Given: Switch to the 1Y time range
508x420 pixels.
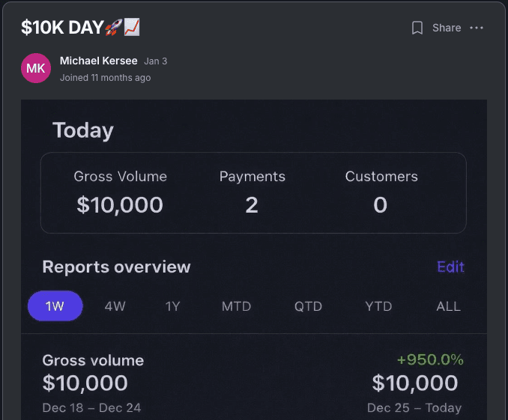Looking at the screenshot, I should (x=172, y=306).
